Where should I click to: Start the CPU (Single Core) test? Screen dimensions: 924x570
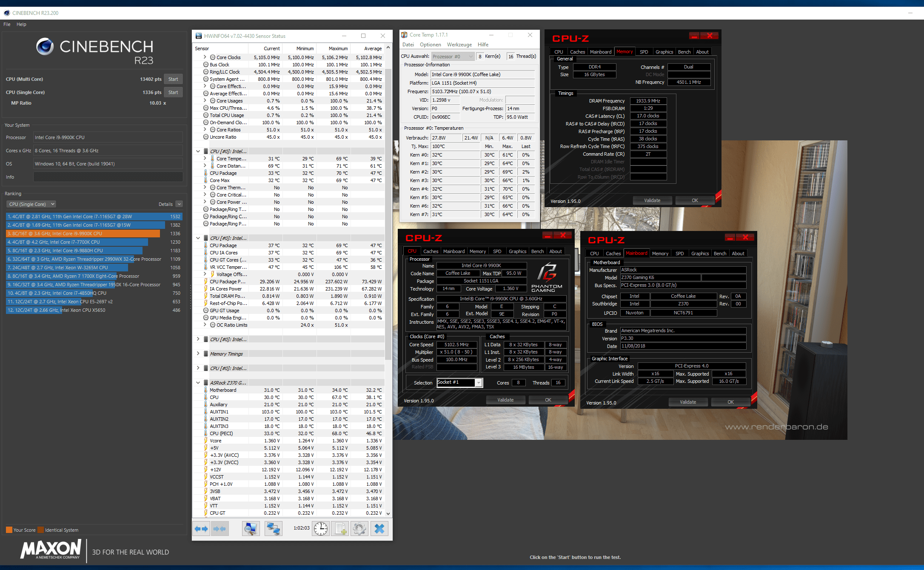pos(173,92)
